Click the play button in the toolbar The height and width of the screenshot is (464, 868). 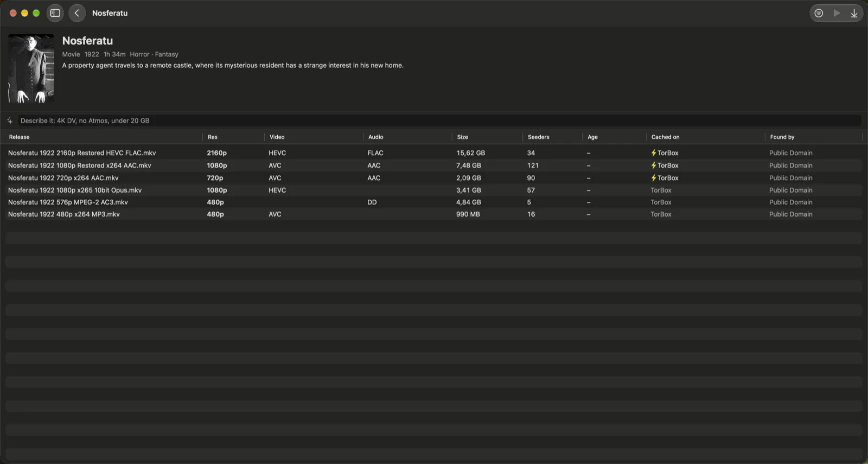pyautogui.click(x=837, y=13)
